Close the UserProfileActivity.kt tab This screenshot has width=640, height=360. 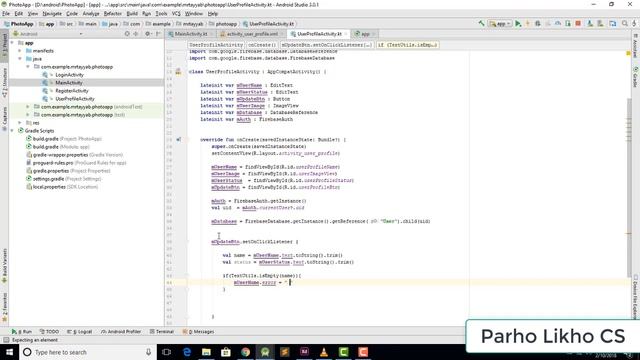point(346,34)
